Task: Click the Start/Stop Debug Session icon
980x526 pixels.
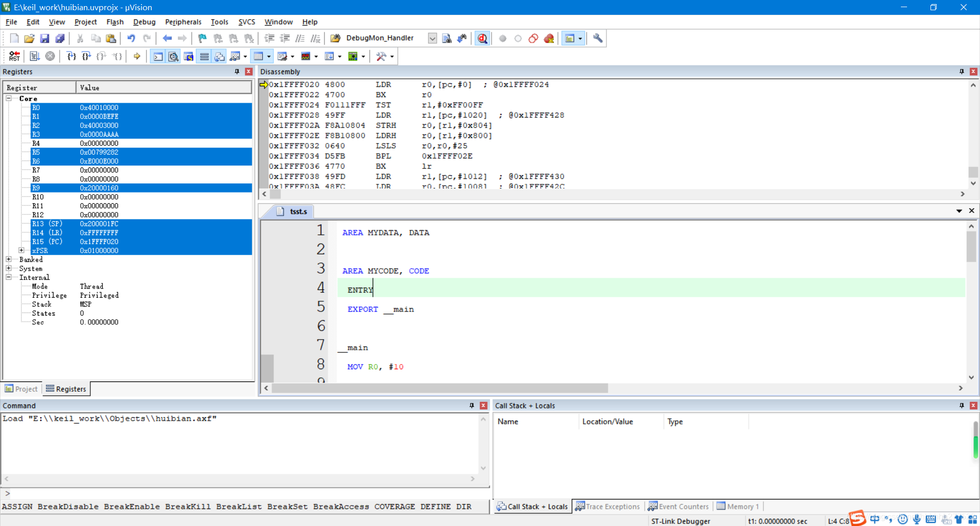Action: (x=482, y=38)
